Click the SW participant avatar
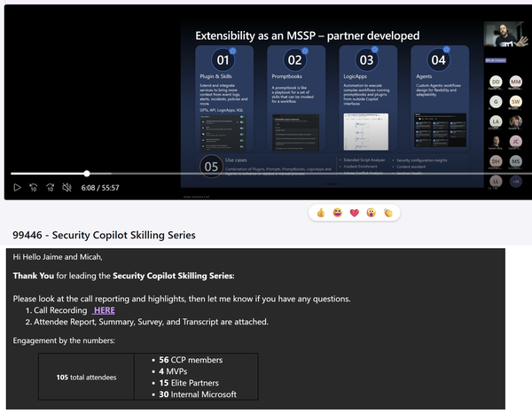 (516, 101)
